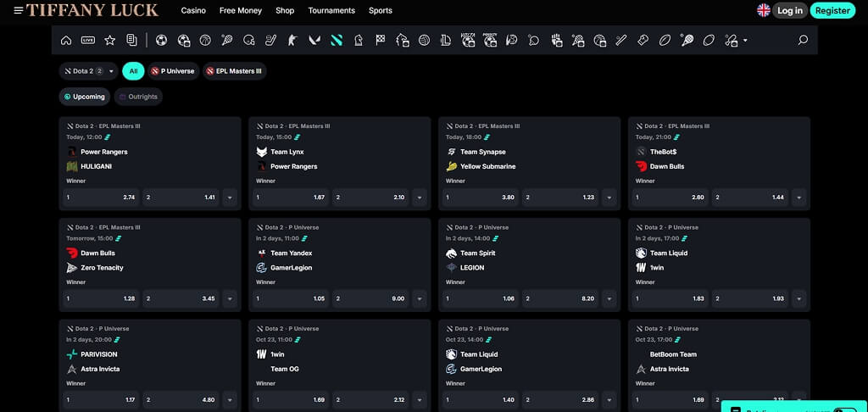Screen dimensions: 868x412
Task: Bet on HULIGANI at odds 1.41
Action: click(x=181, y=198)
